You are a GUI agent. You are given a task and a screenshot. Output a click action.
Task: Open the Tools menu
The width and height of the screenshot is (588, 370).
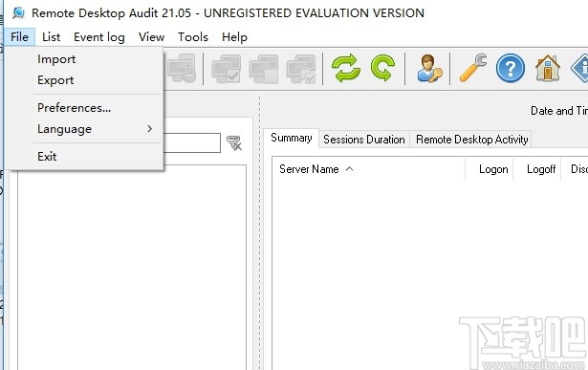[x=193, y=37]
